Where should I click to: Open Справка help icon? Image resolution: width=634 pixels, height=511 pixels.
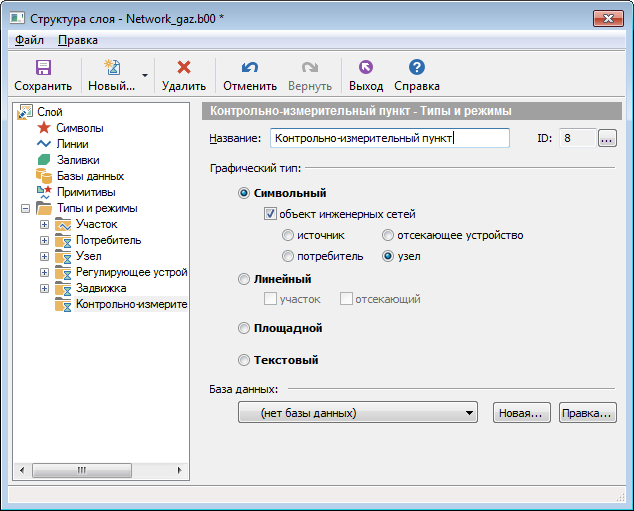point(417,68)
